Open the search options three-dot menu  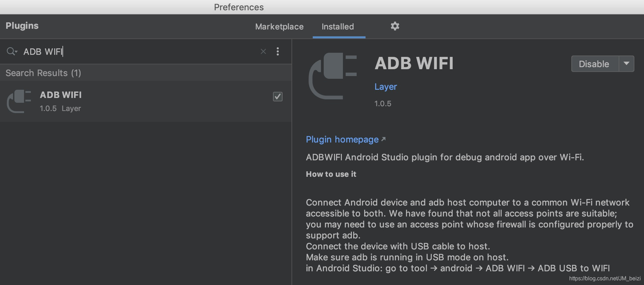click(x=278, y=51)
